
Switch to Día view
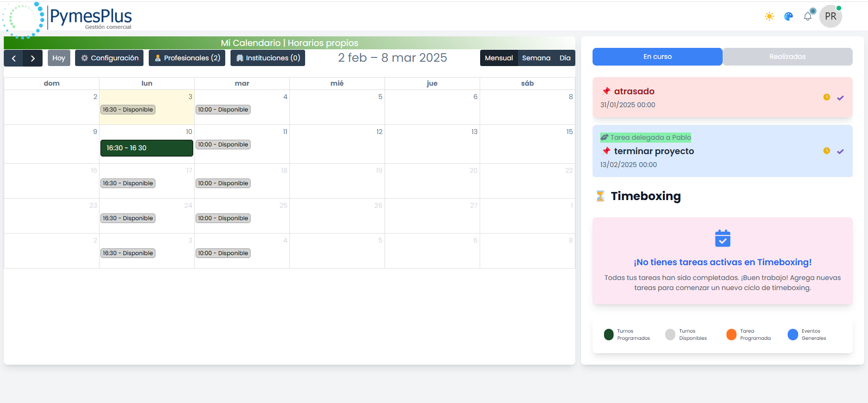565,58
